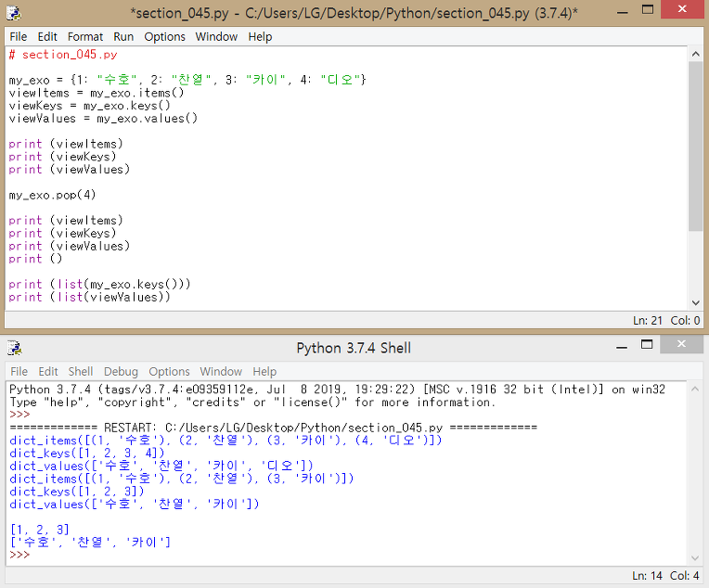Close the section_045.py editor window
Viewport: 709px width, 588px height.
coord(682,9)
